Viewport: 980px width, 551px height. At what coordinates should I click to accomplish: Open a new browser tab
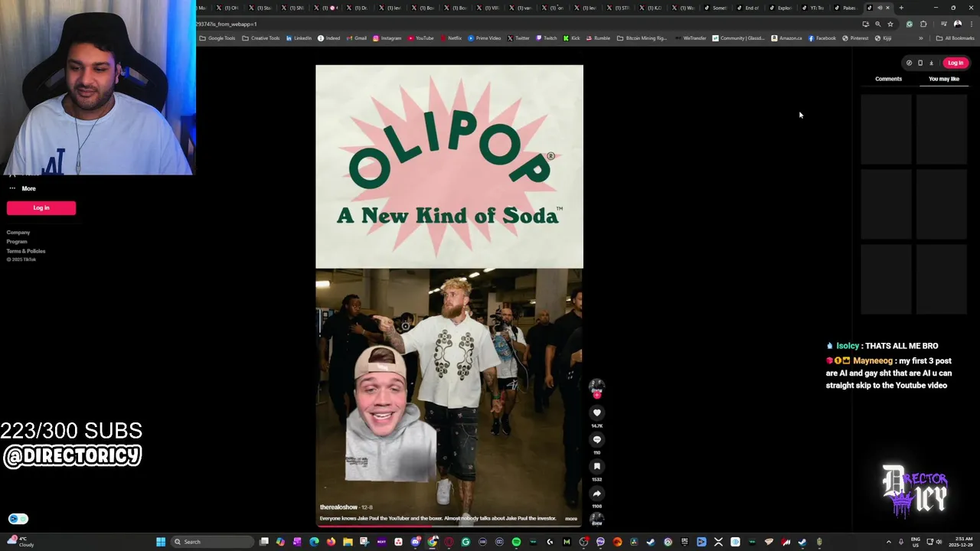pos(901,8)
